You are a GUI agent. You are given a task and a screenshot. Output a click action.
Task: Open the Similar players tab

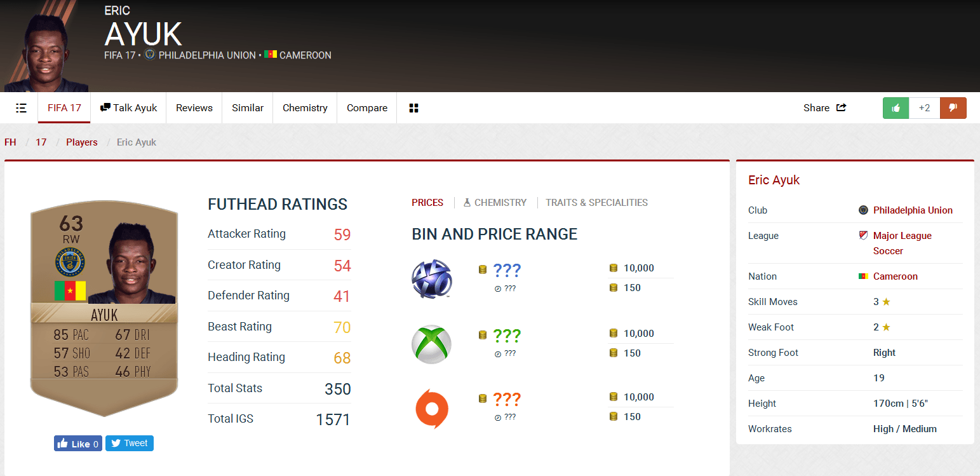click(x=247, y=108)
